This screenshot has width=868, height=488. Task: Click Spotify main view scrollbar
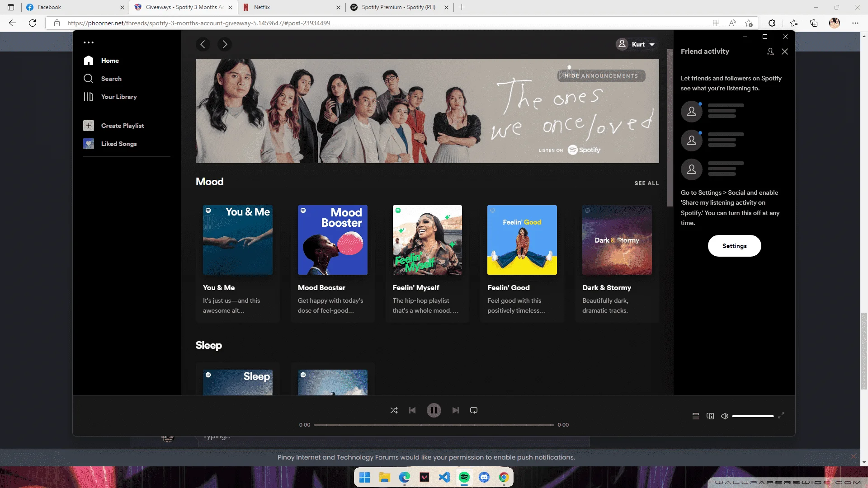pyautogui.click(x=670, y=127)
